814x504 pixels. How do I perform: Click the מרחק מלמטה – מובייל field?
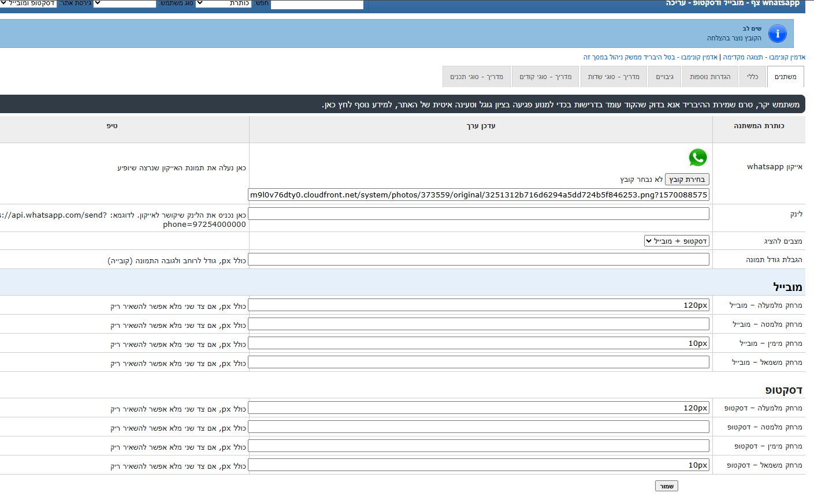coord(479,324)
